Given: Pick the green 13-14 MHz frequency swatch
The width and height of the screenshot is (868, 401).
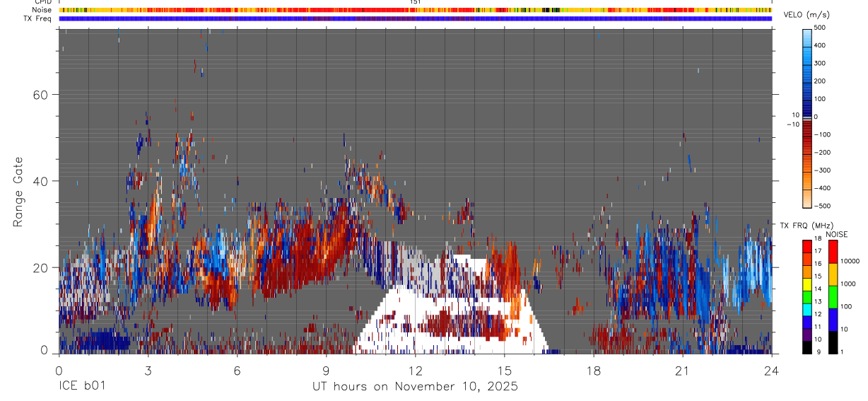Looking at the screenshot, I should click(x=807, y=296).
